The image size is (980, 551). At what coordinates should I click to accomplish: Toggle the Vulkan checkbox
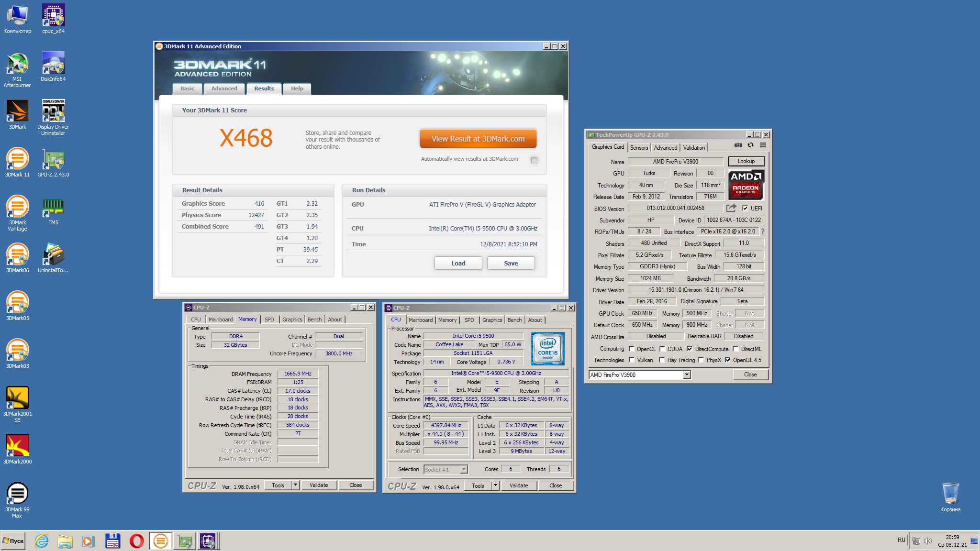tap(632, 360)
